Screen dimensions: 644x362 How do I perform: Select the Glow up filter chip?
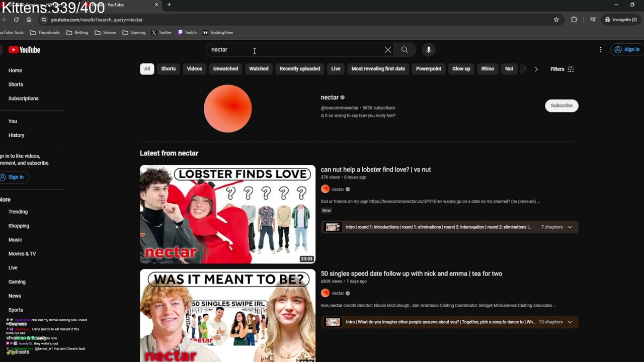click(x=461, y=69)
